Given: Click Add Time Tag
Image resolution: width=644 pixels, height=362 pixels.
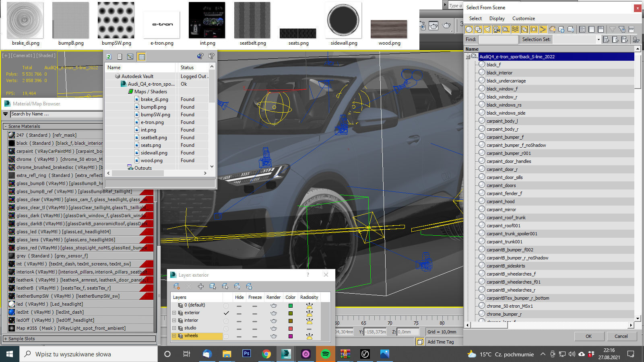Looking at the screenshot, I should [x=440, y=342].
